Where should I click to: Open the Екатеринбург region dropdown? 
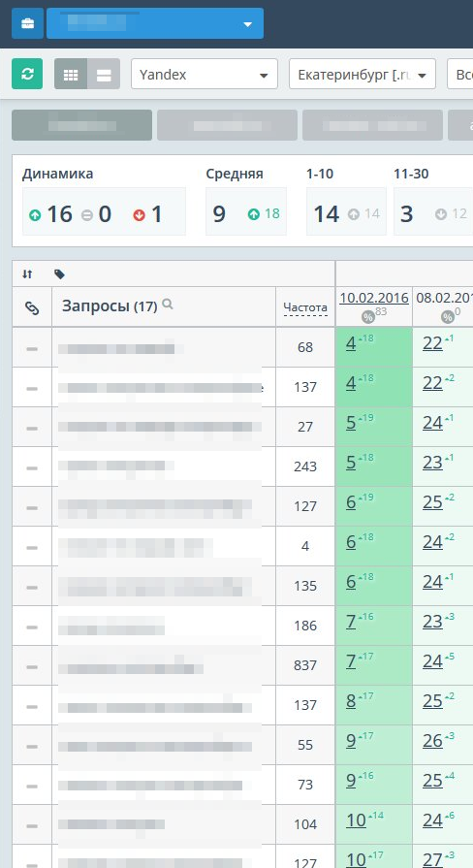pyautogui.click(x=363, y=74)
